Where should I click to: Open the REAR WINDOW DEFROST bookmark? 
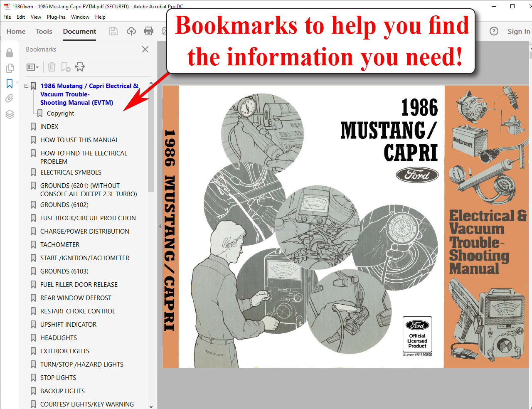click(76, 298)
